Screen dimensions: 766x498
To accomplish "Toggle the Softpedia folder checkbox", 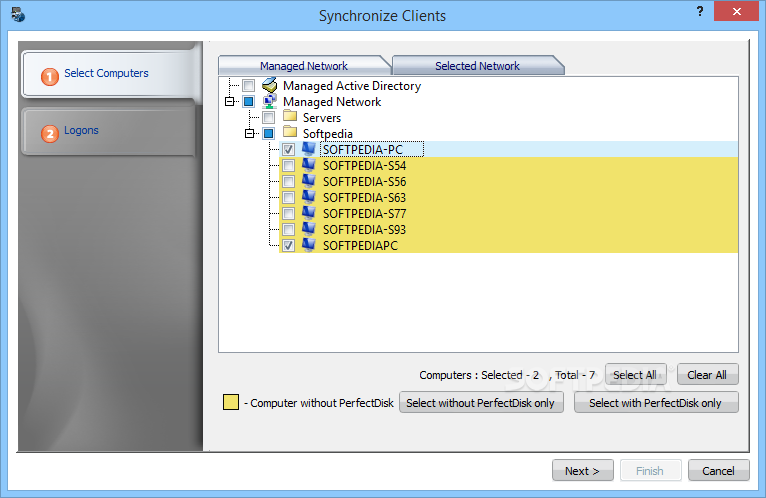I will click(x=269, y=133).
